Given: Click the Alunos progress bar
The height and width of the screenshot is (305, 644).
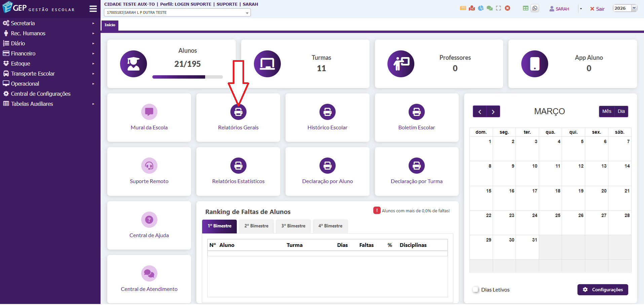Looking at the screenshot, I should pyautogui.click(x=187, y=77).
